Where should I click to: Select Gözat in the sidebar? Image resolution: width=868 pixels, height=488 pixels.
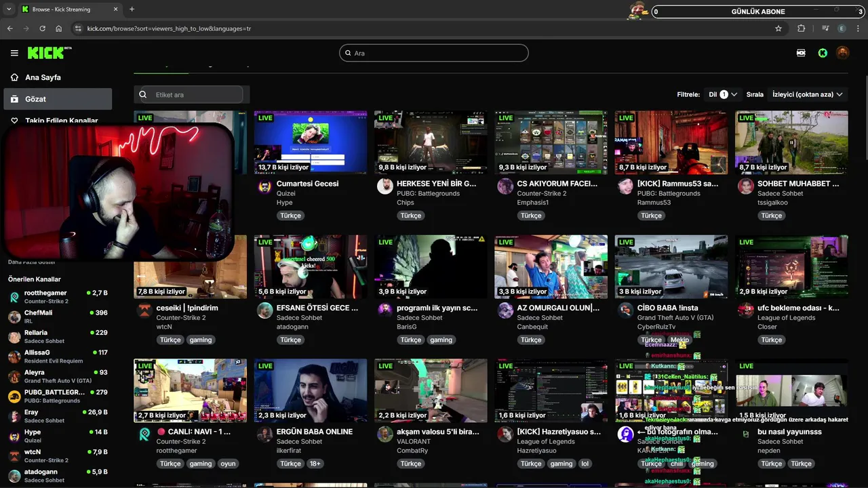tap(58, 99)
